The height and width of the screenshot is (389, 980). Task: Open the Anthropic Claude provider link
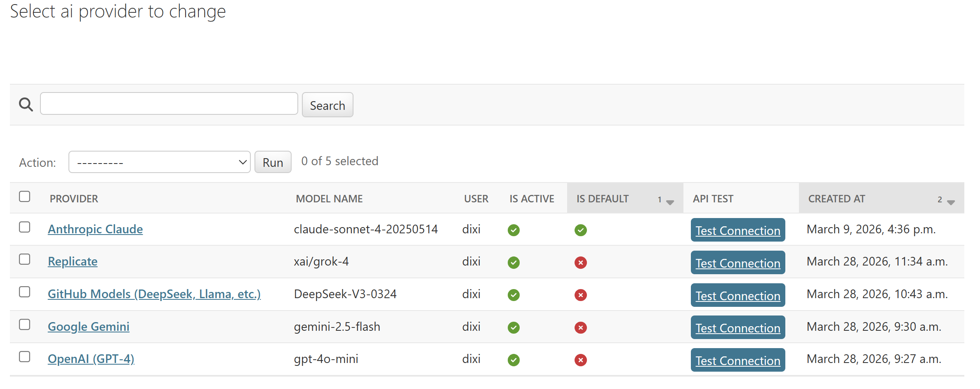click(x=95, y=229)
